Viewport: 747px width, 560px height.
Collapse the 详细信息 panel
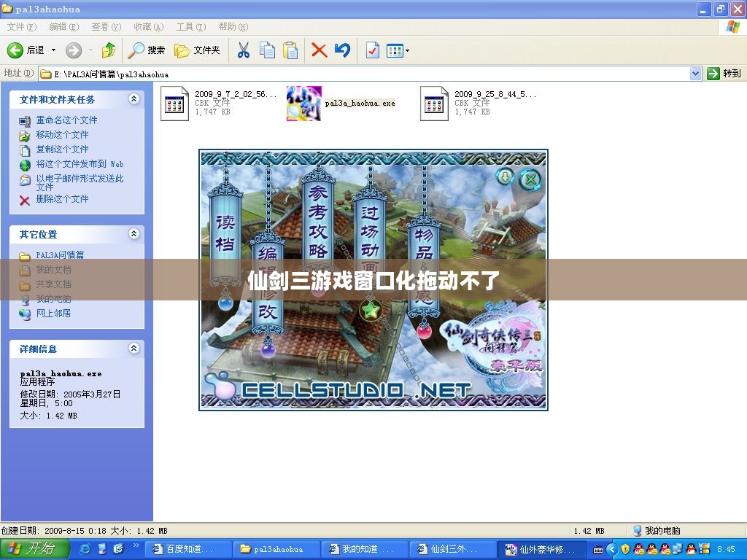[134, 349]
